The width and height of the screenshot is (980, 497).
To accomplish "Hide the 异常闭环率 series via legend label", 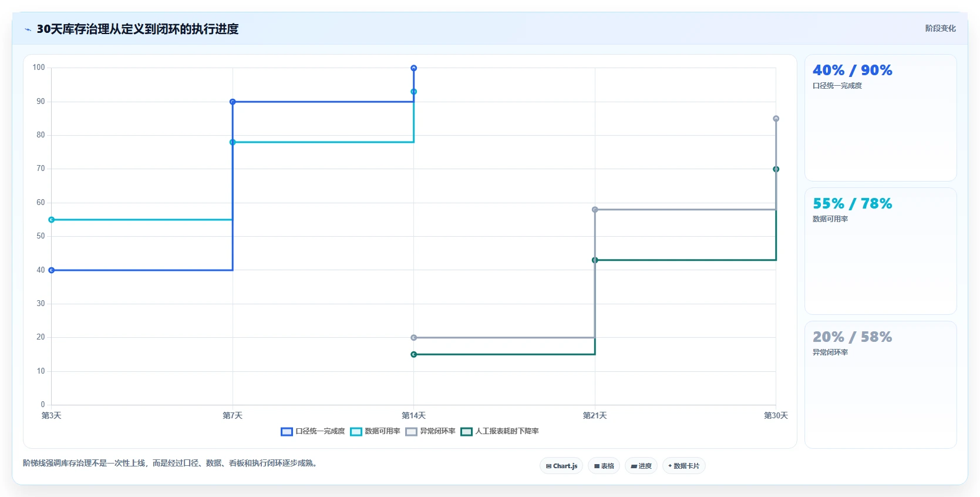I will (x=437, y=431).
